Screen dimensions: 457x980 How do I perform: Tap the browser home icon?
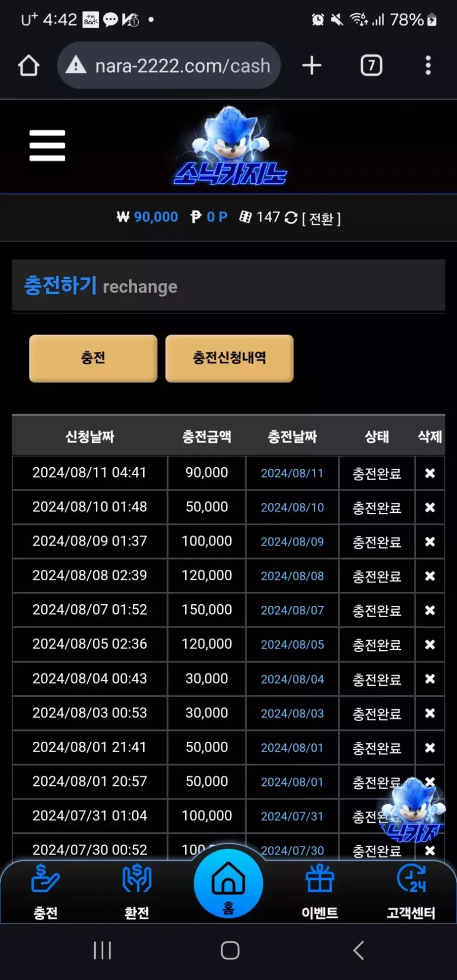click(x=29, y=66)
